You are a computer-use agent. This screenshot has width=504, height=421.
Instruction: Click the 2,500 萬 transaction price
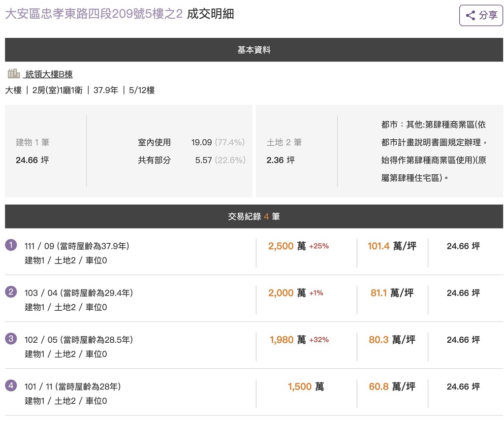click(287, 246)
